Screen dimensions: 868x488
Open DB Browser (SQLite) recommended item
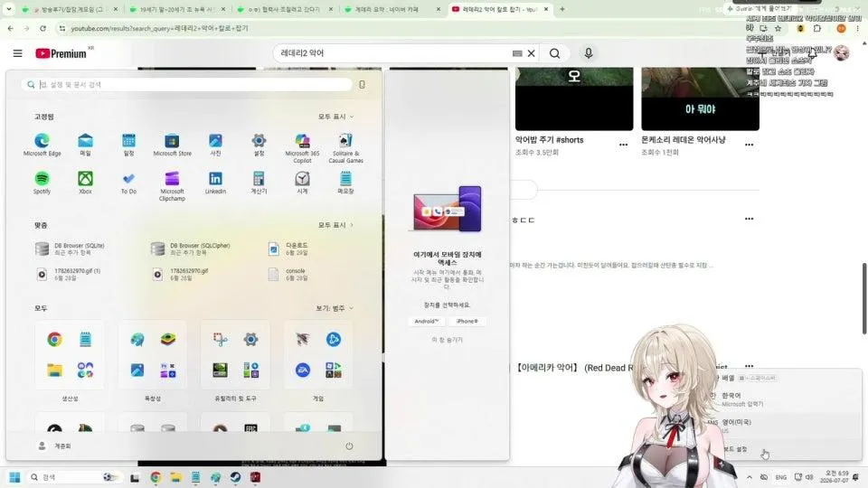point(70,249)
